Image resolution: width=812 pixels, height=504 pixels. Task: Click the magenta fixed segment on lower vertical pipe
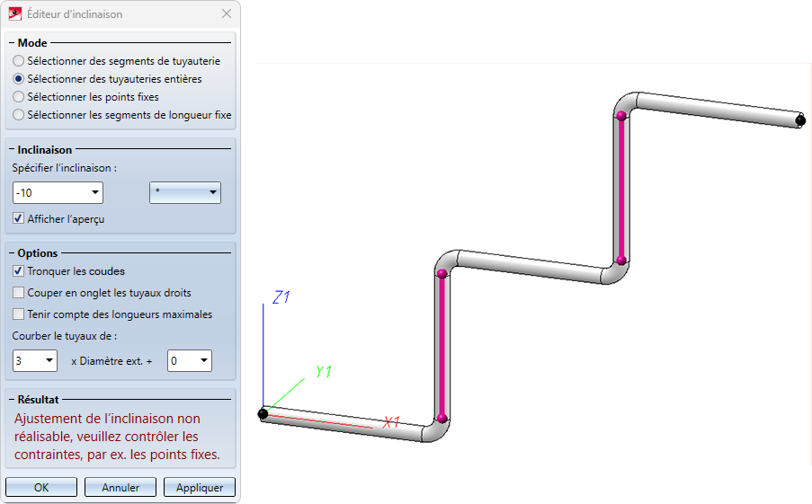pos(442,346)
